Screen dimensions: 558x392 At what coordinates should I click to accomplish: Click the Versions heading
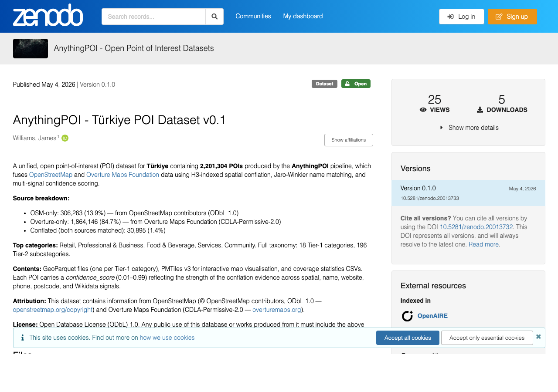pyautogui.click(x=415, y=169)
